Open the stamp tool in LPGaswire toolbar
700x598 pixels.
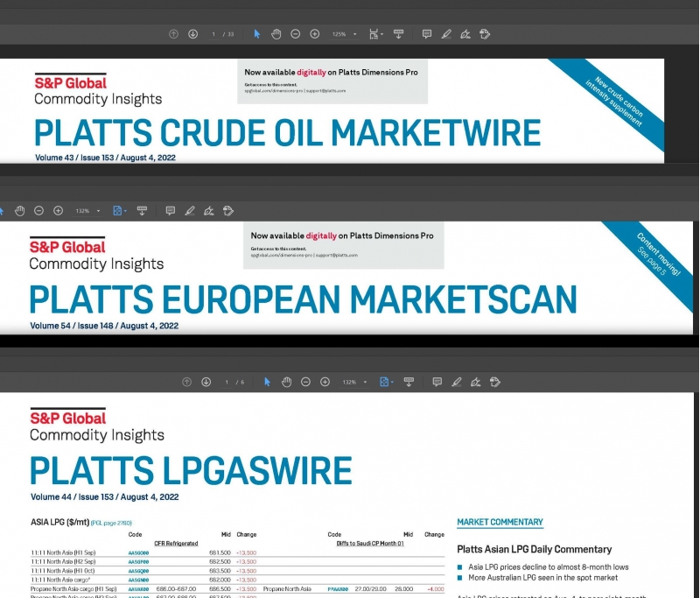pos(495,383)
